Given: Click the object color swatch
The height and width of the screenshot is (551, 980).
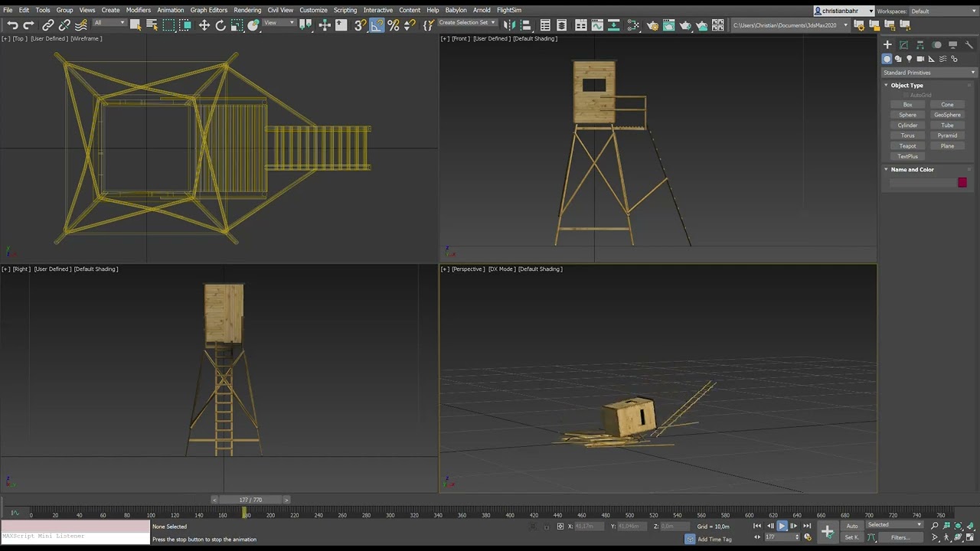Looking at the screenshot, I should [x=962, y=182].
